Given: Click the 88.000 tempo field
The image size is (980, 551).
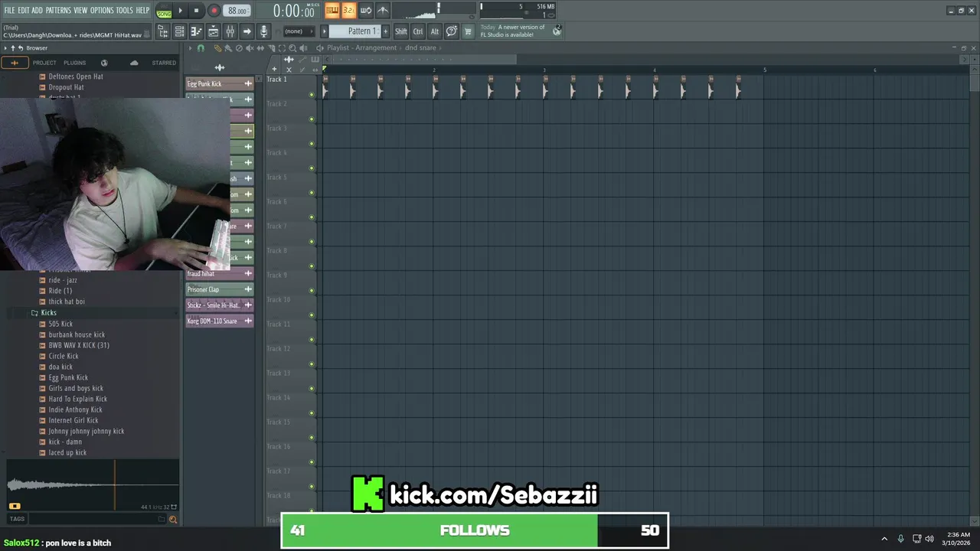Looking at the screenshot, I should (237, 11).
